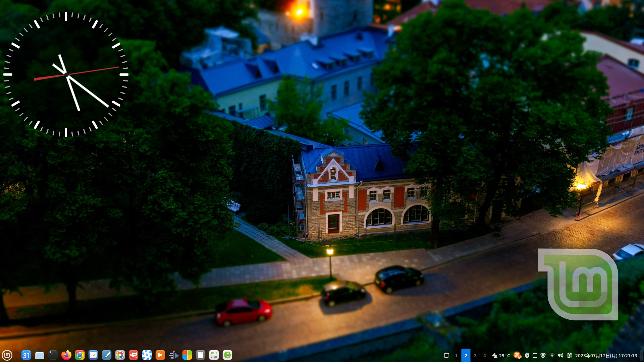
Task: Launch the terminal from the panel
Action: [x=53, y=355]
